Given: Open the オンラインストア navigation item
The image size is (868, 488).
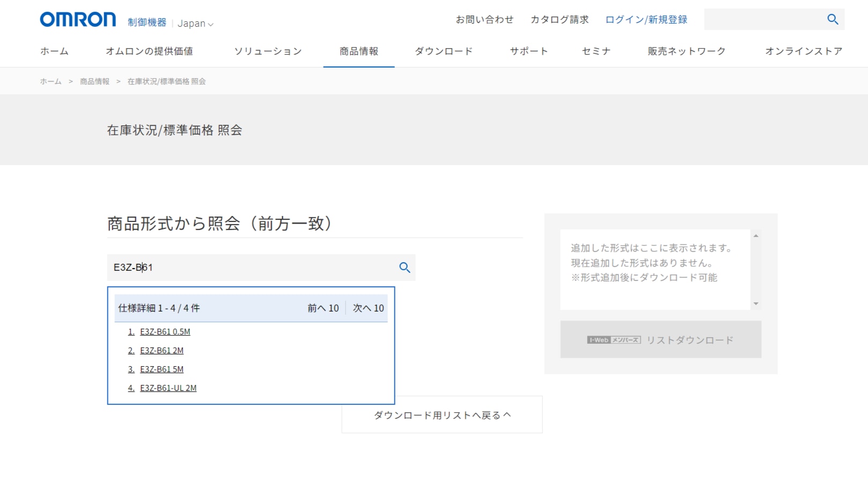Looking at the screenshot, I should pyautogui.click(x=803, y=51).
